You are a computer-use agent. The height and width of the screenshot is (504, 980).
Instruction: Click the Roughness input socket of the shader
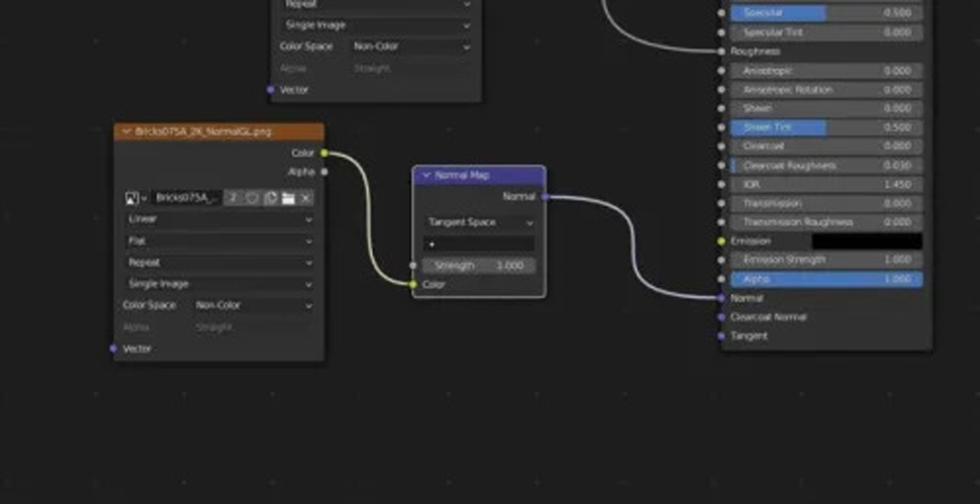pos(721,52)
